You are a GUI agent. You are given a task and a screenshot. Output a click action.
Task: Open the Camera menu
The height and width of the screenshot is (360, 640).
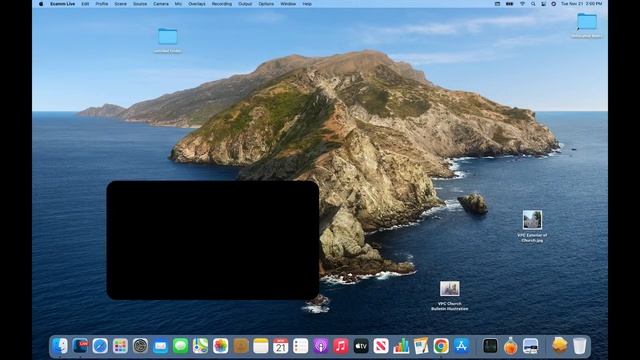(161, 4)
